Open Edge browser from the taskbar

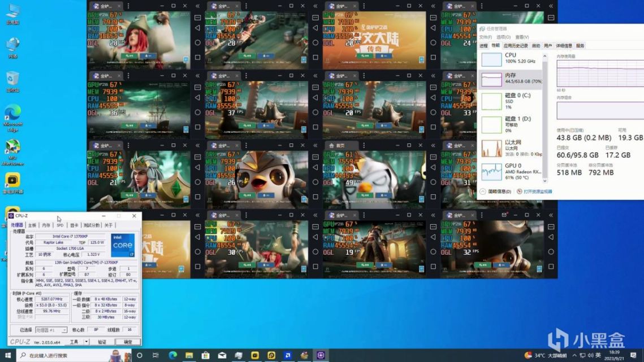point(172,355)
